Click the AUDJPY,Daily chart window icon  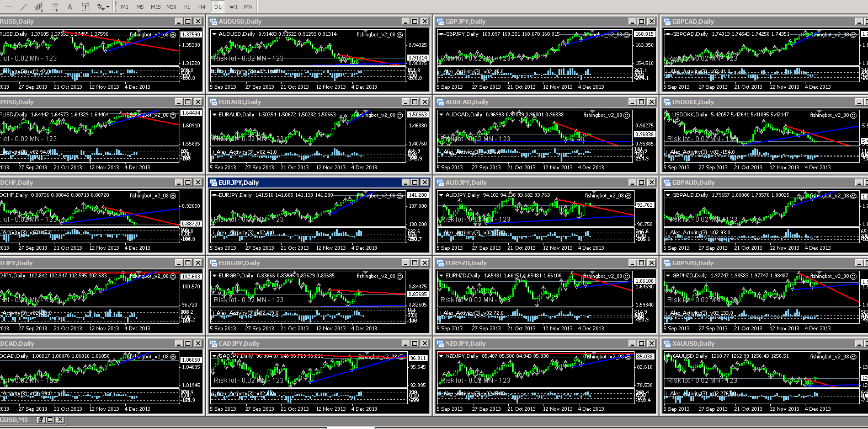pyautogui.click(x=440, y=183)
